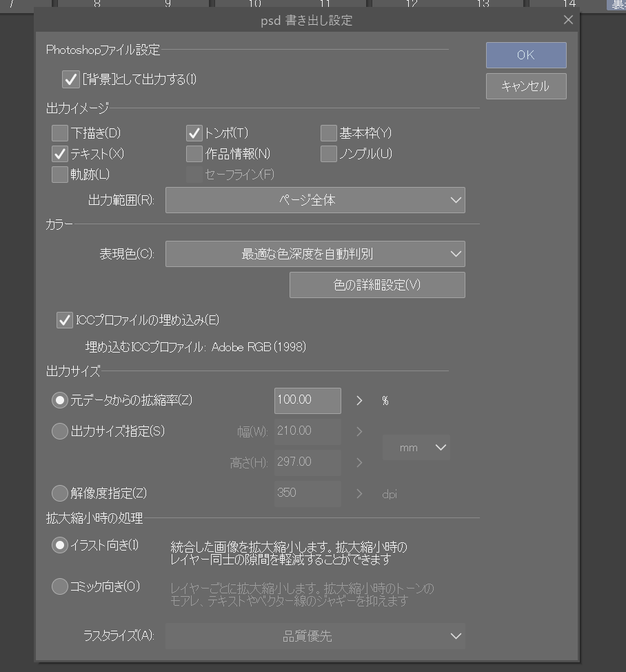Screen dimensions: 626x672
Task: Toggle the ICCプロファイルの埋め込み checkbox
Action: pyautogui.click(x=65, y=320)
